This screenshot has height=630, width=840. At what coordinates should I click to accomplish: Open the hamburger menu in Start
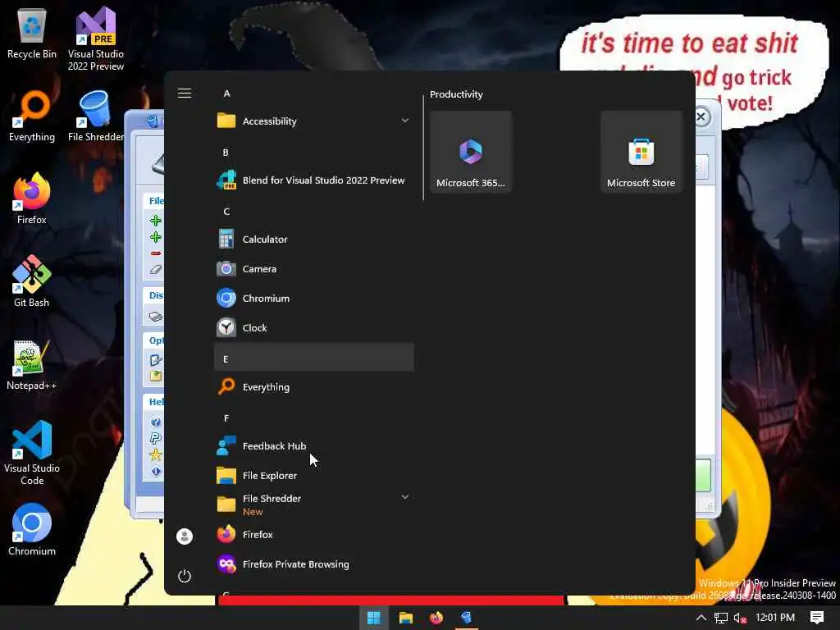[185, 94]
